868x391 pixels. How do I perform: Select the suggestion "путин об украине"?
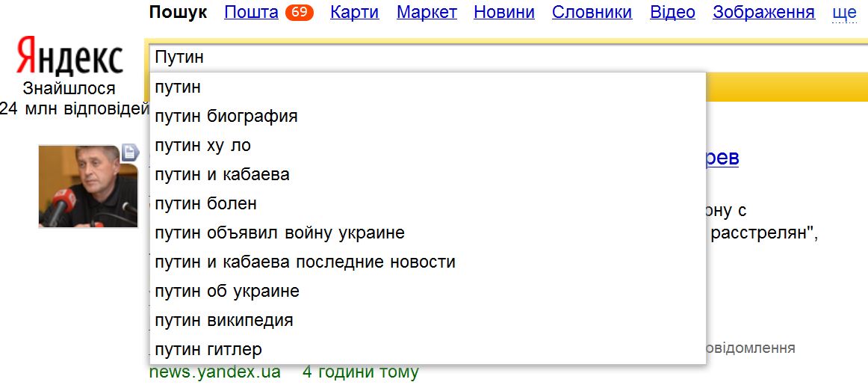(227, 291)
